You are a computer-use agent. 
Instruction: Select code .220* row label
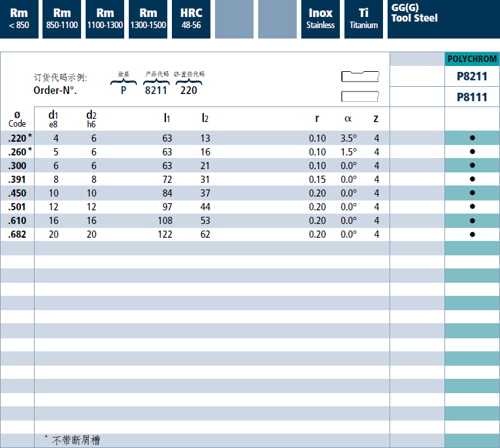(x=20, y=138)
